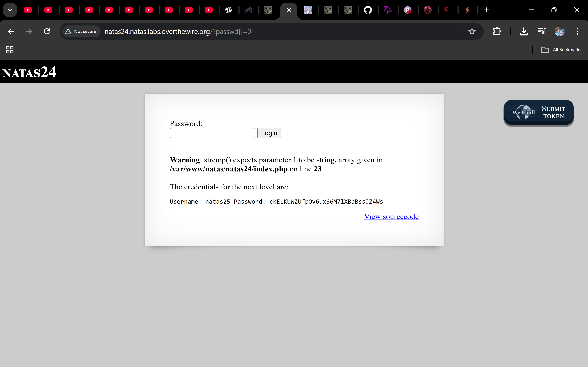Focus the Password input field
This screenshot has width=588, height=367.
pos(212,133)
